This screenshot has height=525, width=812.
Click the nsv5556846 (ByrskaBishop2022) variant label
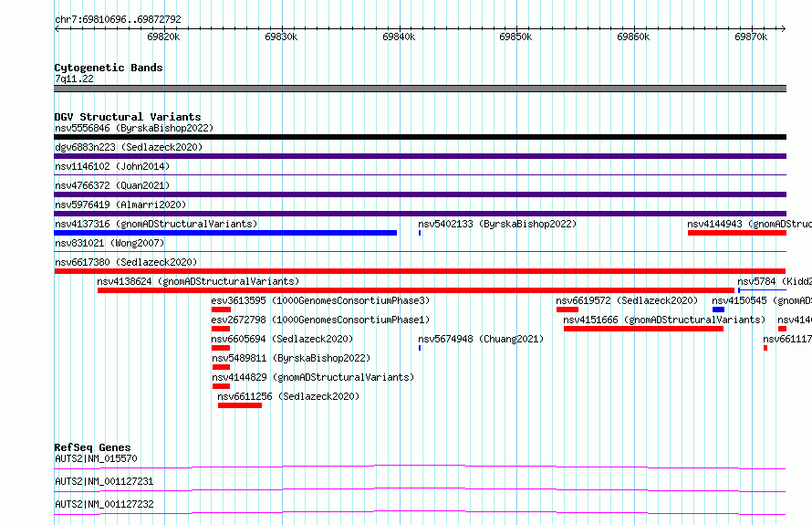coord(134,128)
